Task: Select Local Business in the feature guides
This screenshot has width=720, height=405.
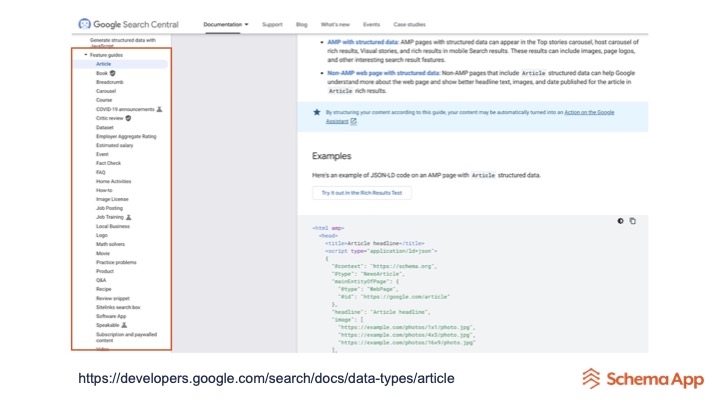Action: (x=113, y=226)
